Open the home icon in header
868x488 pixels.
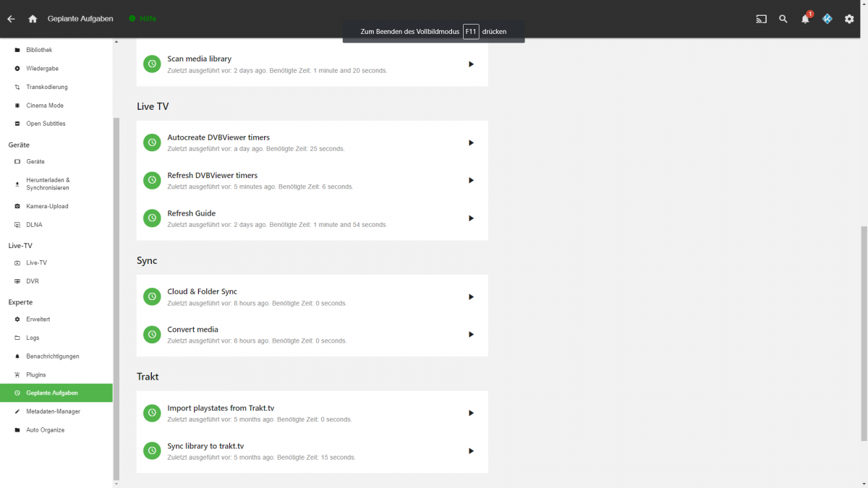(33, 19)
